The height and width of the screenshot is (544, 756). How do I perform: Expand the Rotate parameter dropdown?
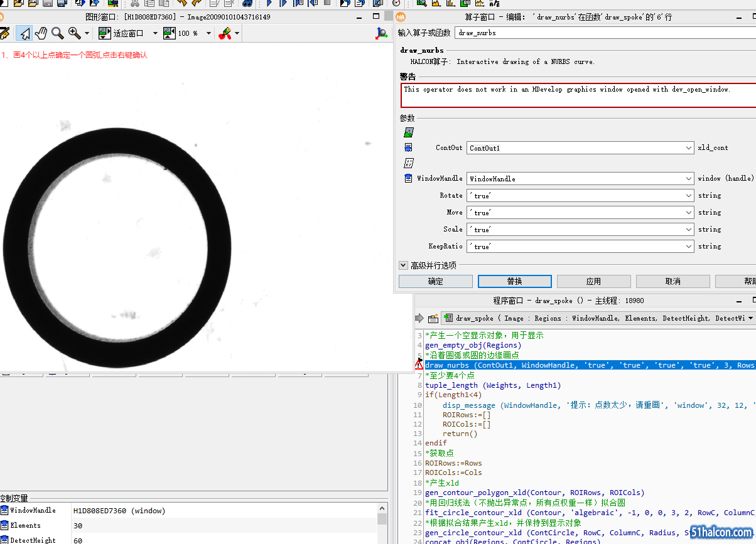coord(689,196)
